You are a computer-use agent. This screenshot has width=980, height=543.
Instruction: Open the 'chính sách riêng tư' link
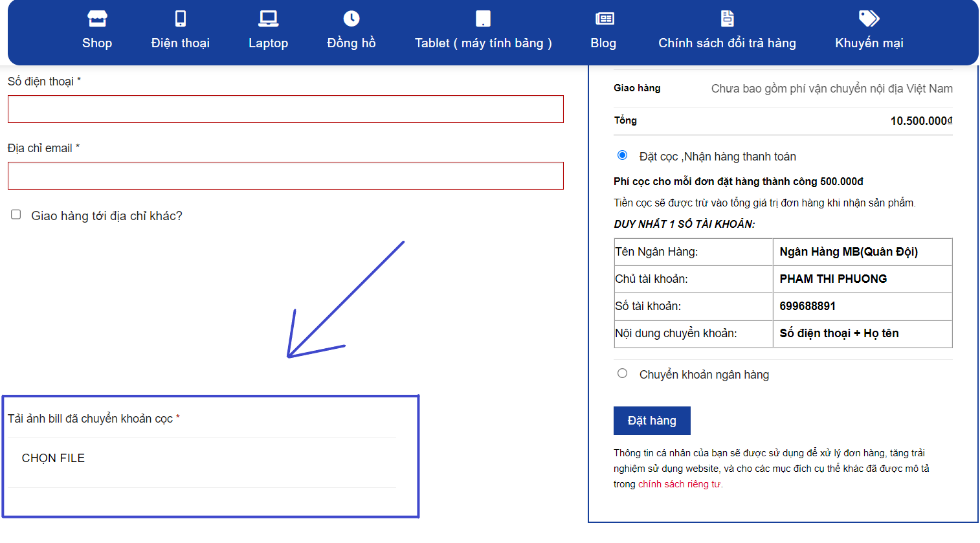click(679, 484)
